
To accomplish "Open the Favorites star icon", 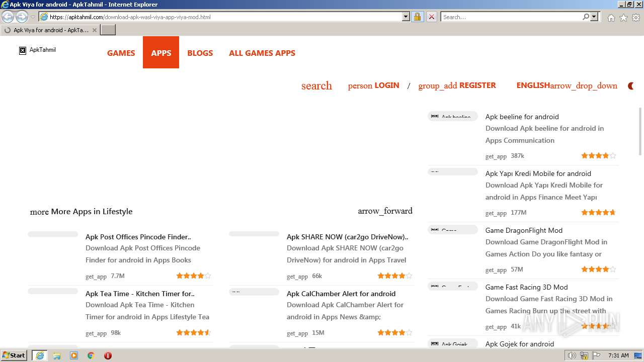I will click(x=623, y=18).
